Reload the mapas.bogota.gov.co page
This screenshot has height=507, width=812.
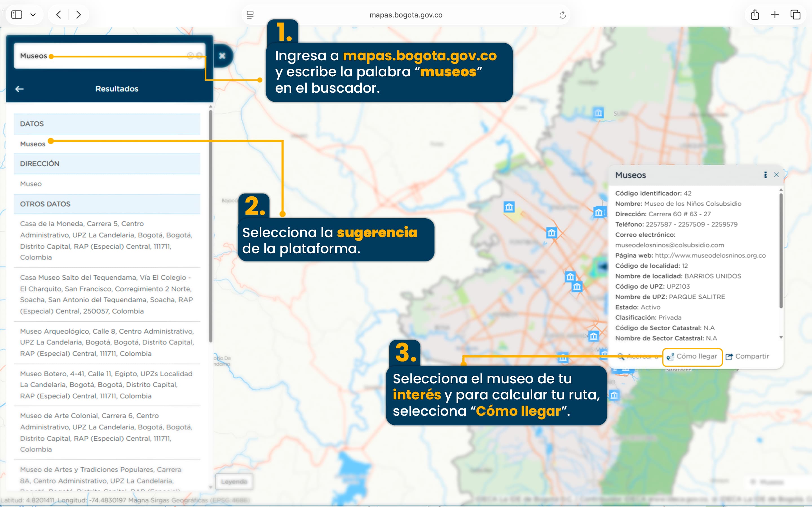563,14
